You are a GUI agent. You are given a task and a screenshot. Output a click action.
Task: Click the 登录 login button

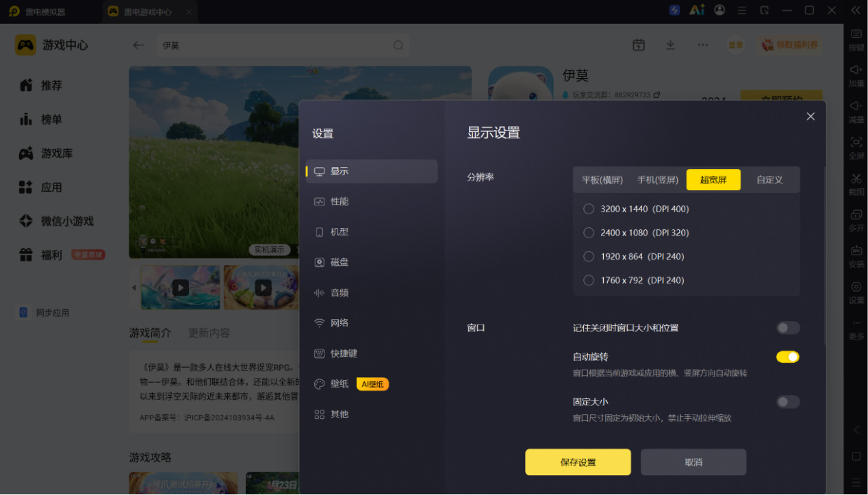[736, 45]
